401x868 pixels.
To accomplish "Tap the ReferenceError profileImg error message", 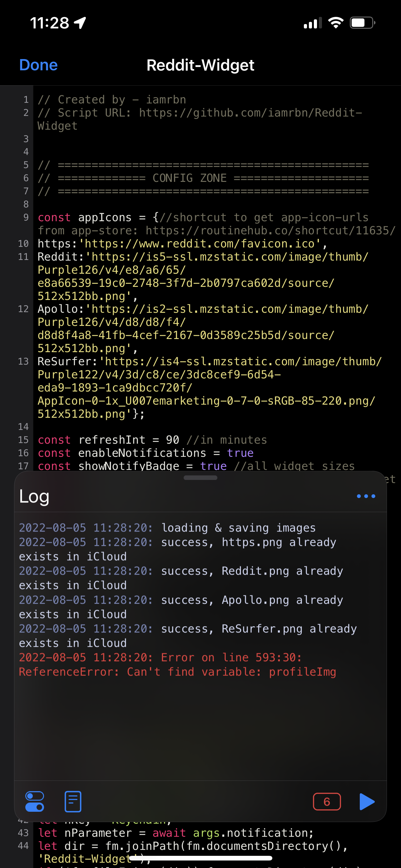I will (x=177, y=665).
